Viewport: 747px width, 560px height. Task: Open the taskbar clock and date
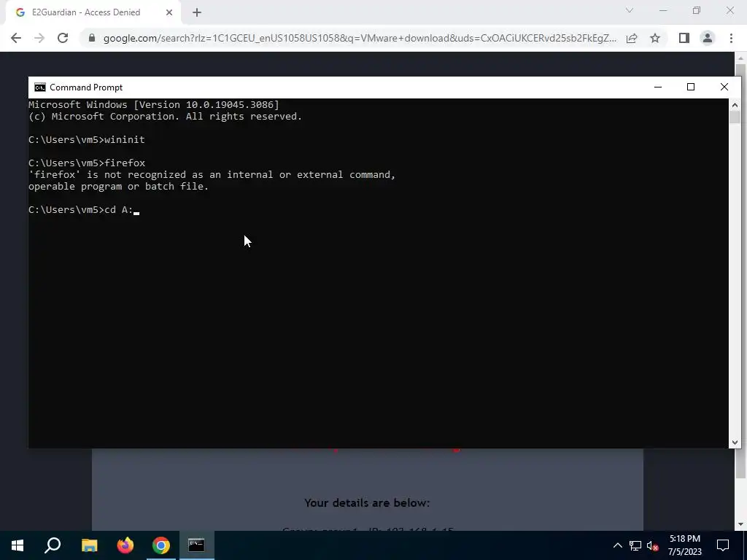[684, 545]
